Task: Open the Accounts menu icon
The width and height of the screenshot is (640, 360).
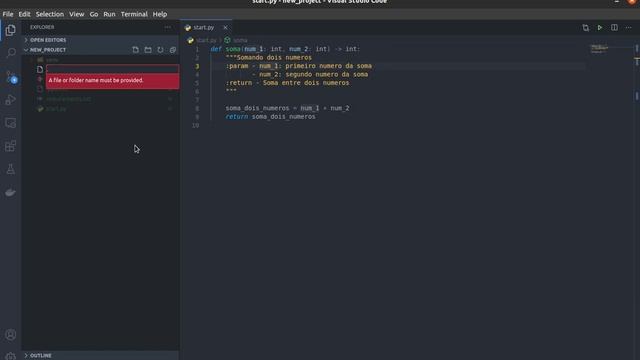Action: pyautogui.click(x=11, y=335)
